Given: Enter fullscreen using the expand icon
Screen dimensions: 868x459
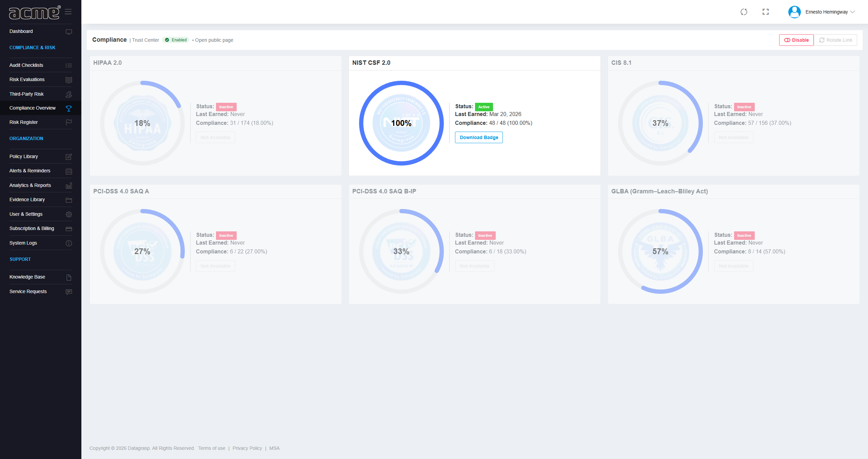Looking at the screenshot, I should 766,12.
